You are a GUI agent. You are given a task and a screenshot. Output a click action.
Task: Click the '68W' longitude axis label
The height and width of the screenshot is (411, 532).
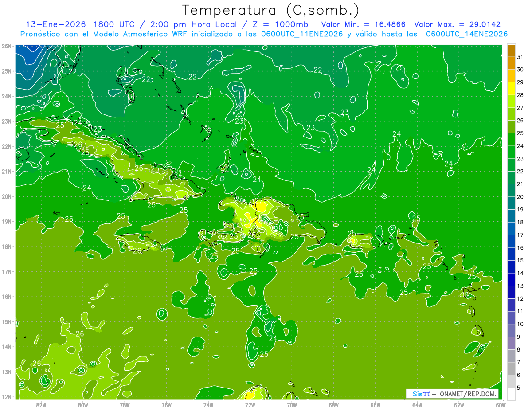333,405
